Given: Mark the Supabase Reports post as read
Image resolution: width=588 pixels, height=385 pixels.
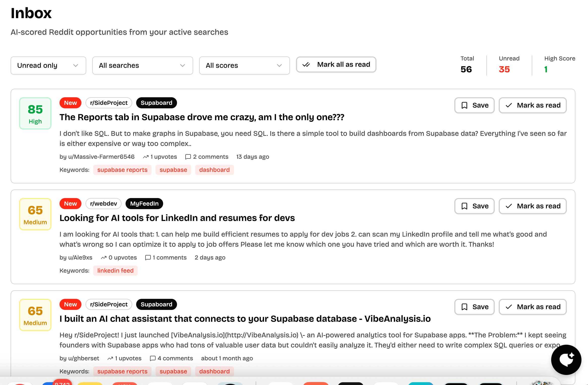Looking at the screenshot, I should coord(533,105).
